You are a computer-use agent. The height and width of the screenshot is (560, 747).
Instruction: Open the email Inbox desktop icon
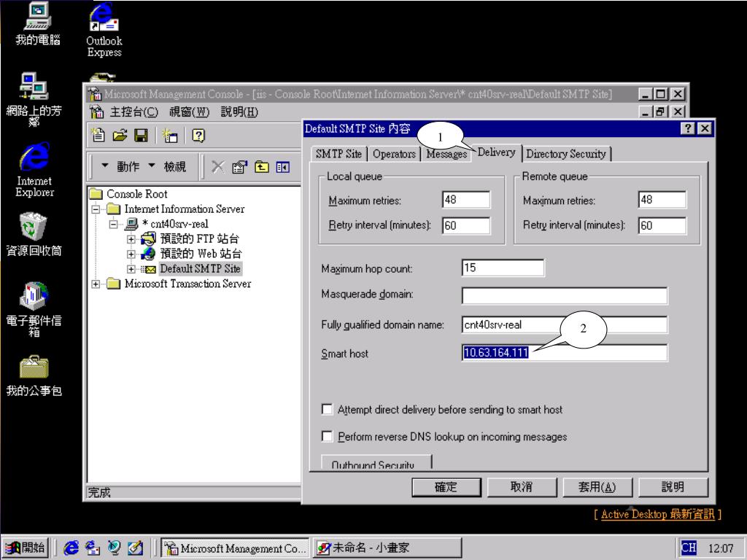pos(34,309)
